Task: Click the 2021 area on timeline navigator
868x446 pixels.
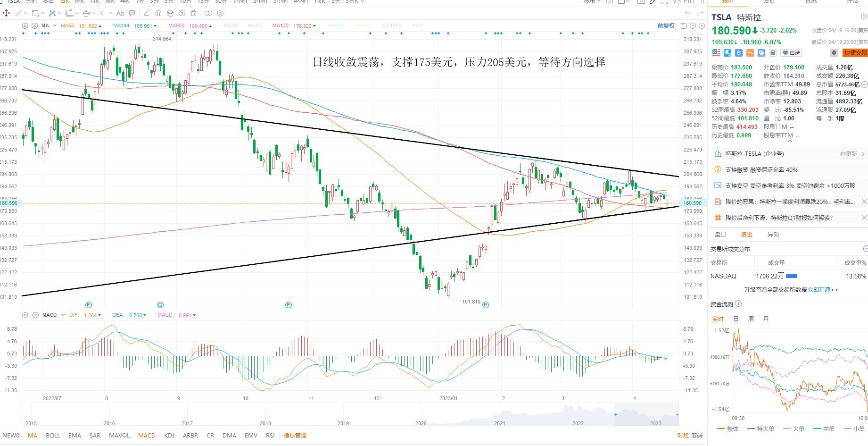Action: click(x=499, y=423)
